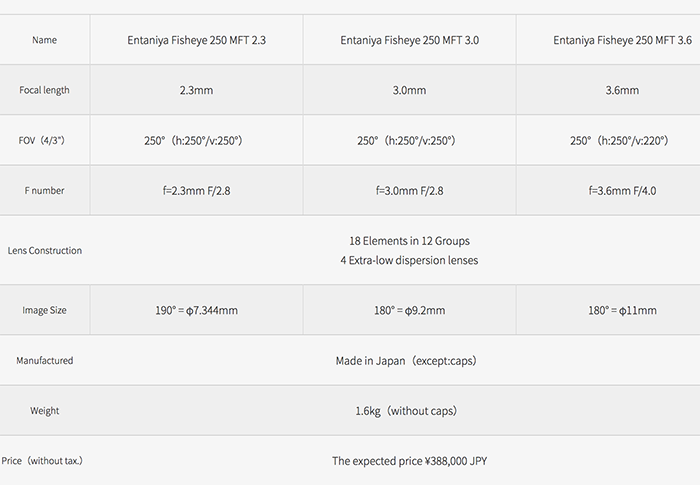
Task: Click the F number row label
Action: [x=44, y=190]
